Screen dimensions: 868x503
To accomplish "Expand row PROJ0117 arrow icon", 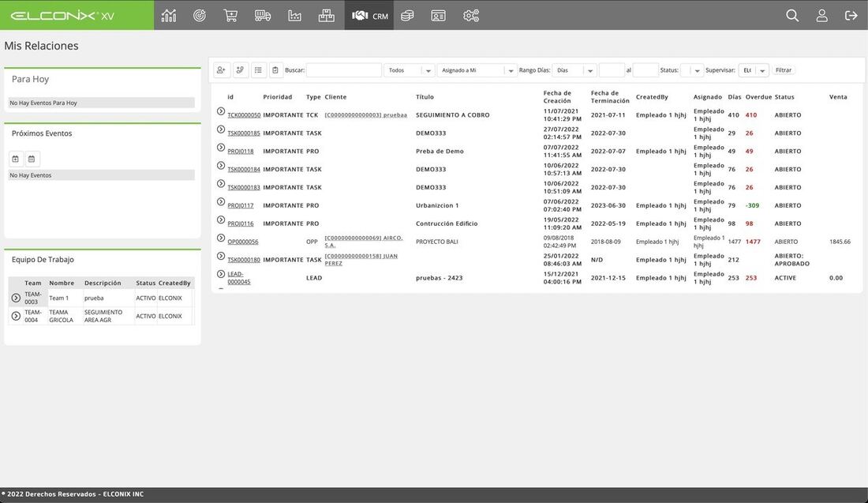I will [x=221, y=201].
